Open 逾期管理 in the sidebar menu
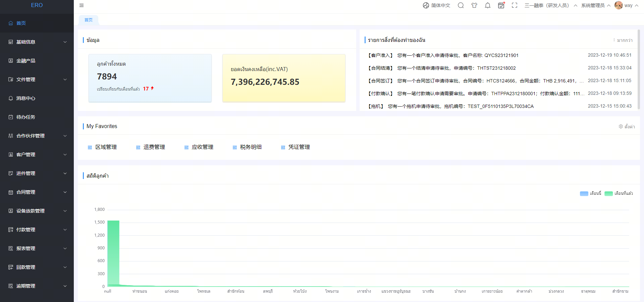The width and height of the screenshot is (644, 302). coord(37,286)
